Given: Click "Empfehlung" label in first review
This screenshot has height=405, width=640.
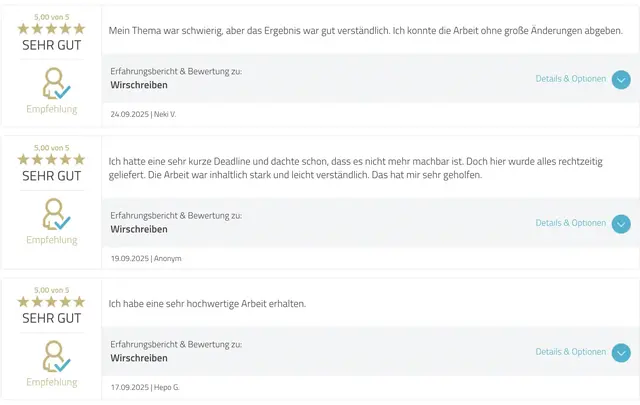Looking at the screenshot, I should click(51, 109).
